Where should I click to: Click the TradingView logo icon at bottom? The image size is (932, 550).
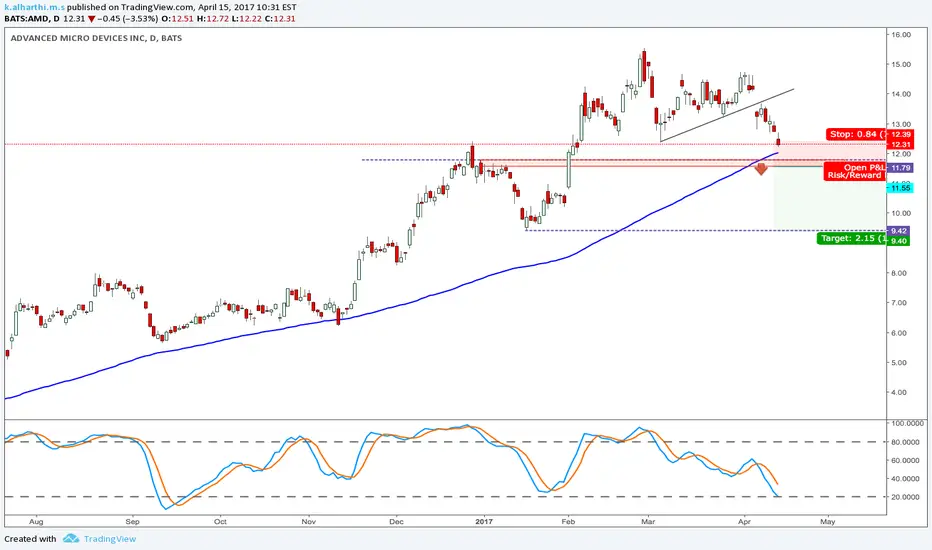pyautogui.click(x=71, y=539)
